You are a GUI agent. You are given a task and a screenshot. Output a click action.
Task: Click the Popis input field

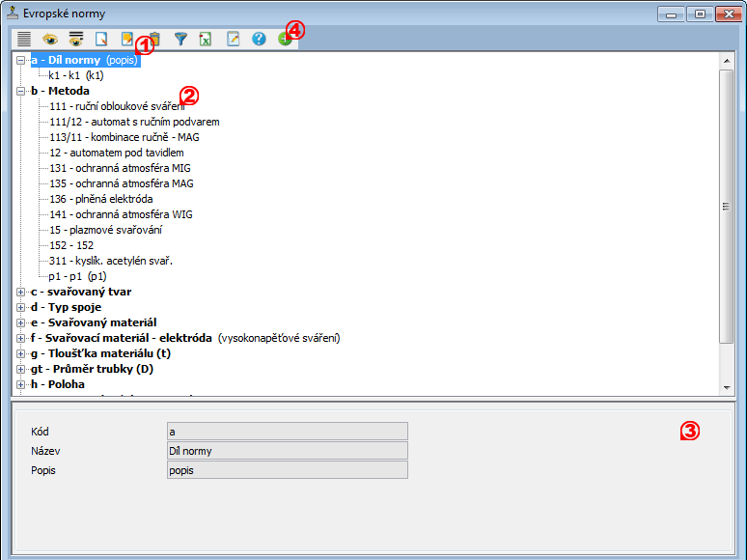[x=287, y=470]
